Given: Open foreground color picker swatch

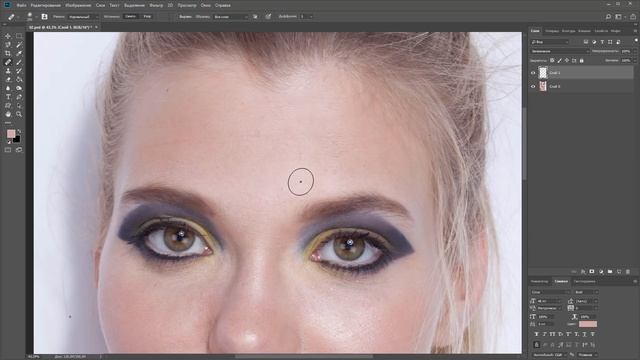Looking at the screenshot, I should tap(11, 133).
